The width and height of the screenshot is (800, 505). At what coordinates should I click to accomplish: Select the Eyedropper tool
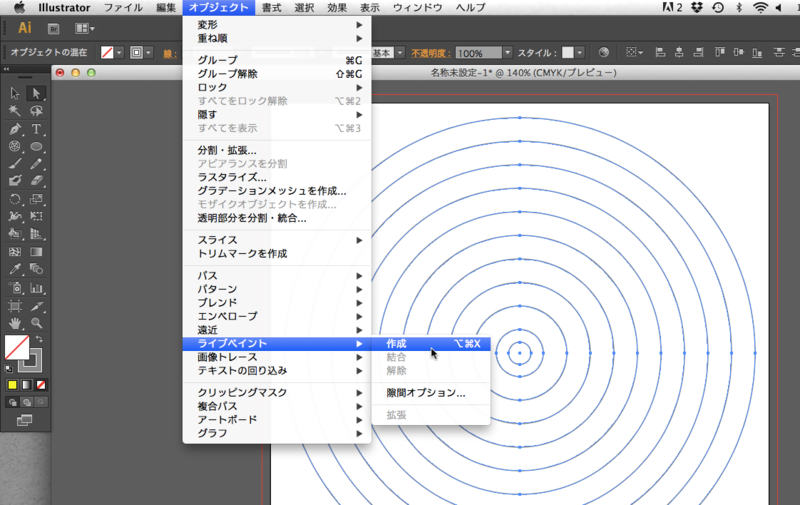point(15,269)
